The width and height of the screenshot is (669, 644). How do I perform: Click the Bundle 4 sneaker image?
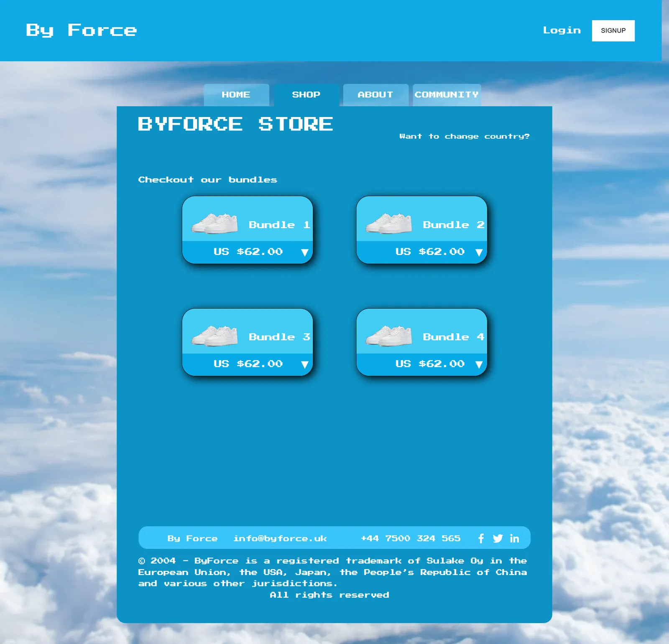[x=389, y=336]
